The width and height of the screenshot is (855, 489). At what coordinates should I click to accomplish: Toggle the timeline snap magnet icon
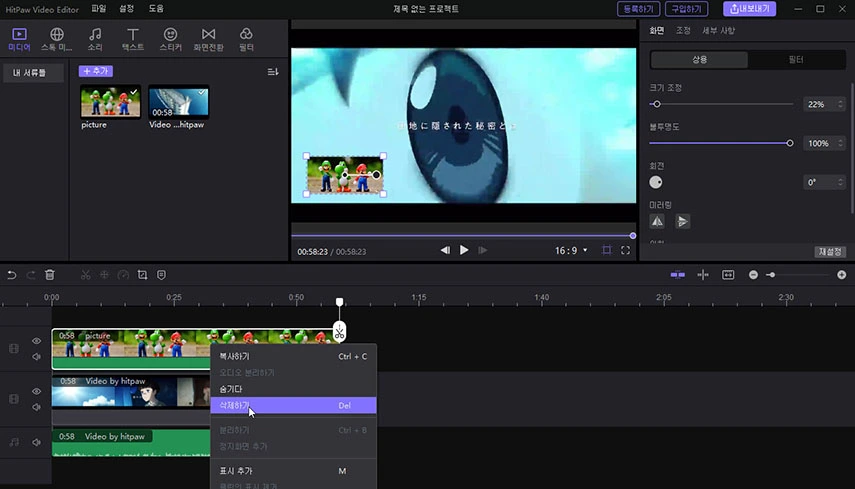(x=677, y=275)
